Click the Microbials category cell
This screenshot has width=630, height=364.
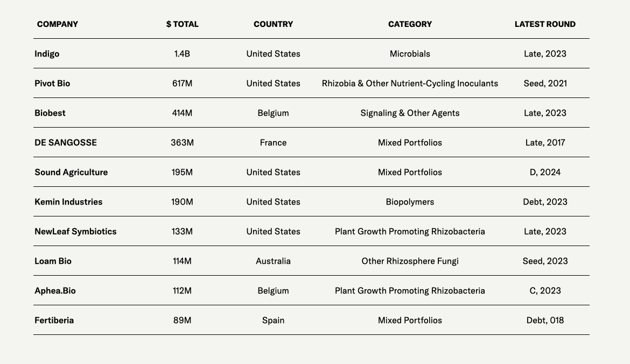[410, 54]
